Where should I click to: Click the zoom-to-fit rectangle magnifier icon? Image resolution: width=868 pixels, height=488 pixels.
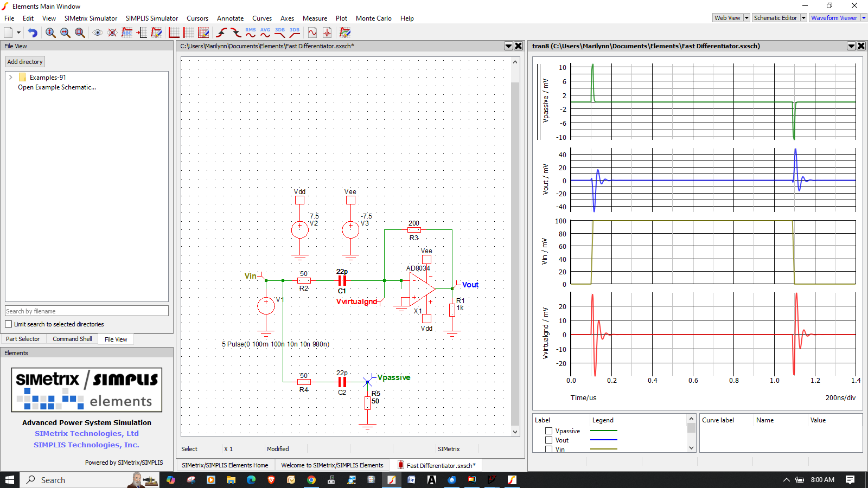tap(80, 33)
